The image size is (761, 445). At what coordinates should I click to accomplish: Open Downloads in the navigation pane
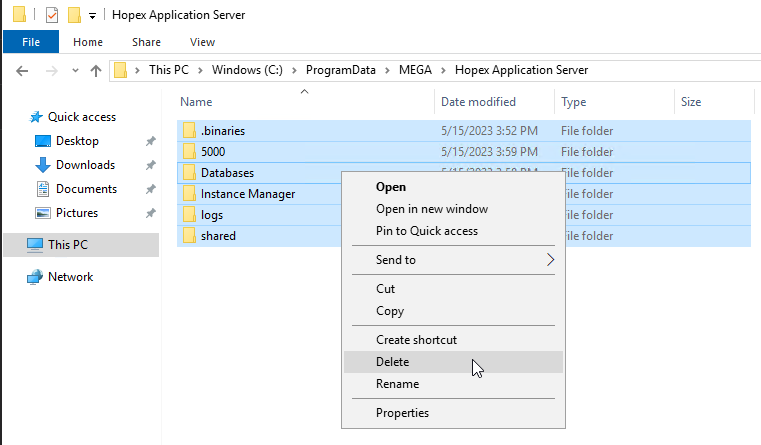tap(85, 165)
